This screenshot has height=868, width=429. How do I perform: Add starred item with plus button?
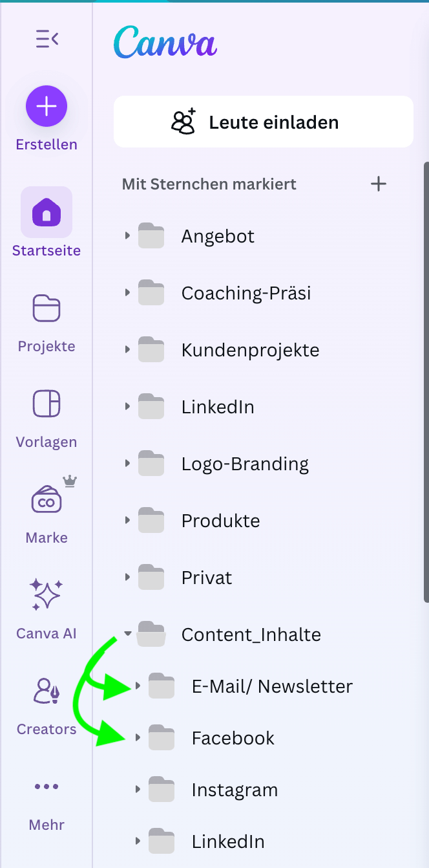point(379,184)
